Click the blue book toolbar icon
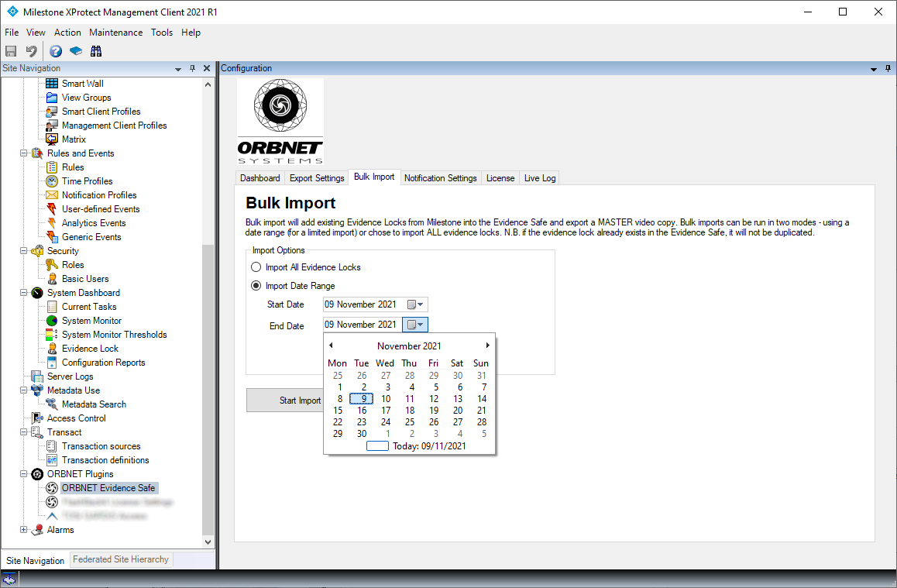This screenshot has height=588, width=897. click(75, 51)
